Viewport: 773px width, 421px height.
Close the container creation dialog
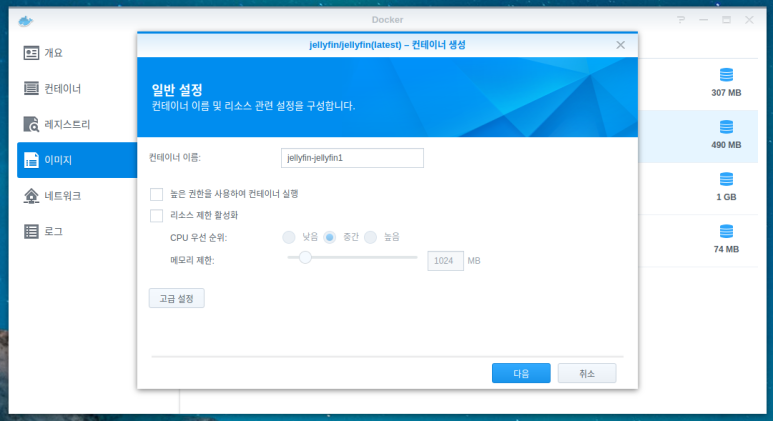click(x=620, y=45)
